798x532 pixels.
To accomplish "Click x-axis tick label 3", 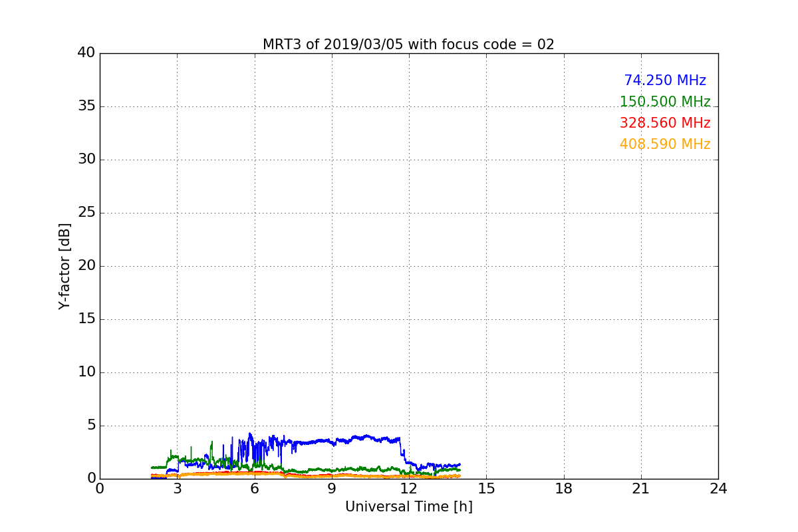I will pos(177,489).
